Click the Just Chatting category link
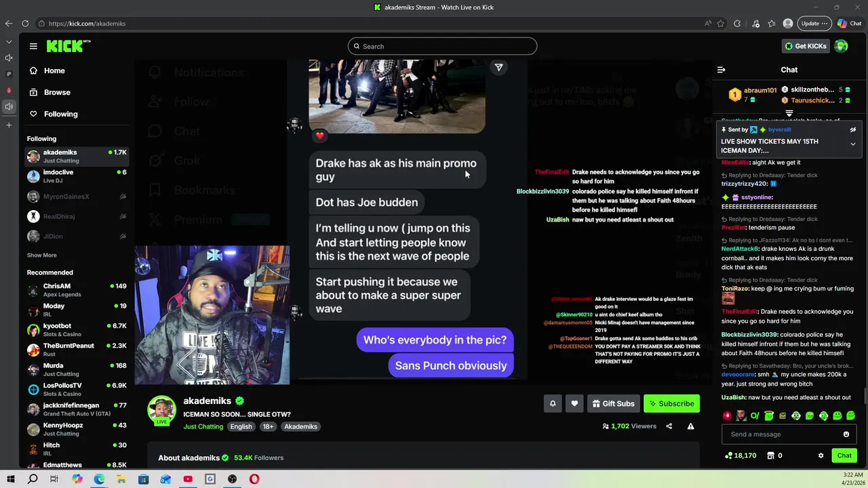 [x=203, y=426]
